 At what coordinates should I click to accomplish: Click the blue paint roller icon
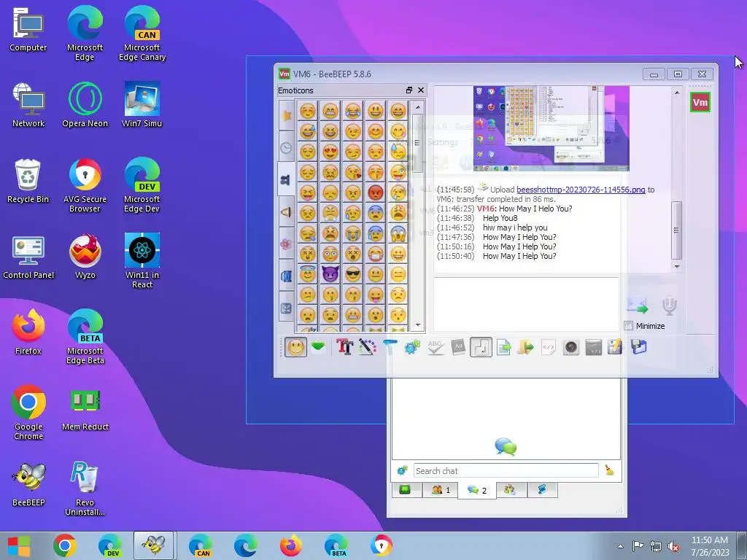tap(390, 347)
